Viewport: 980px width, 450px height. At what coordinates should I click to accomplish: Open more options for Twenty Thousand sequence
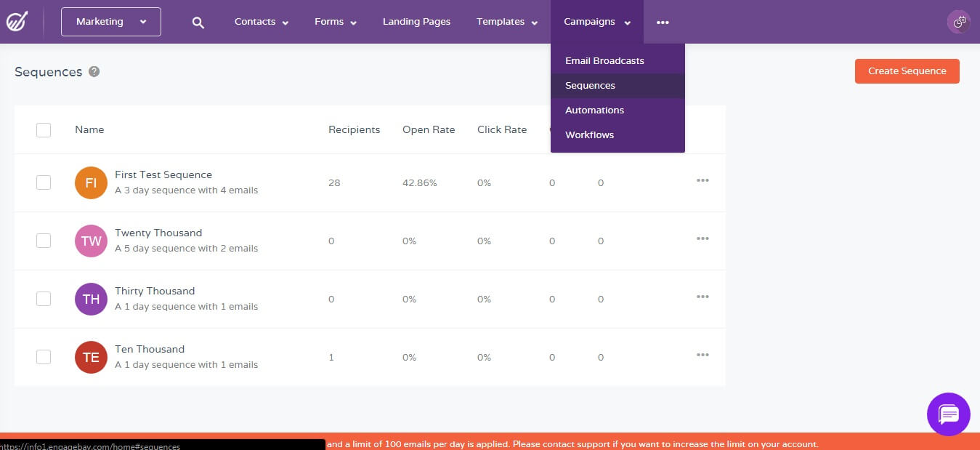(702, 239)
